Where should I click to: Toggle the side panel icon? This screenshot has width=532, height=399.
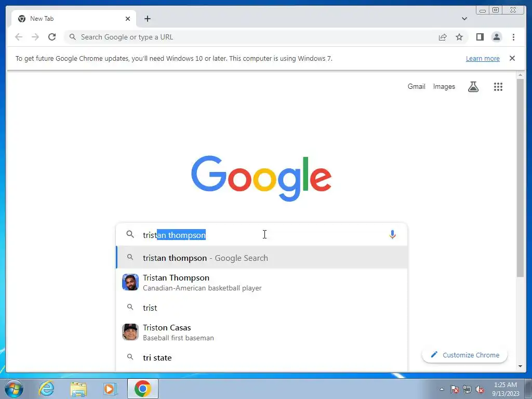(x=480, y=37)
